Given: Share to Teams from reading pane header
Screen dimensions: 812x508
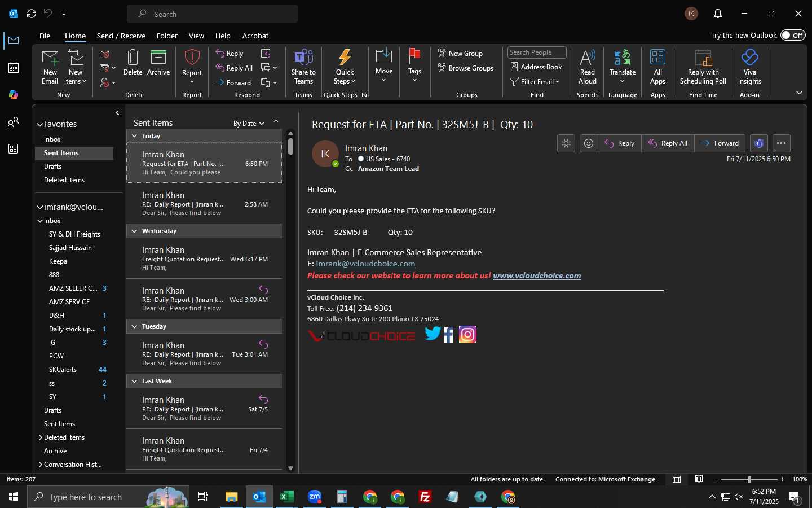Looking at the screenshot, I should [759, 143].
